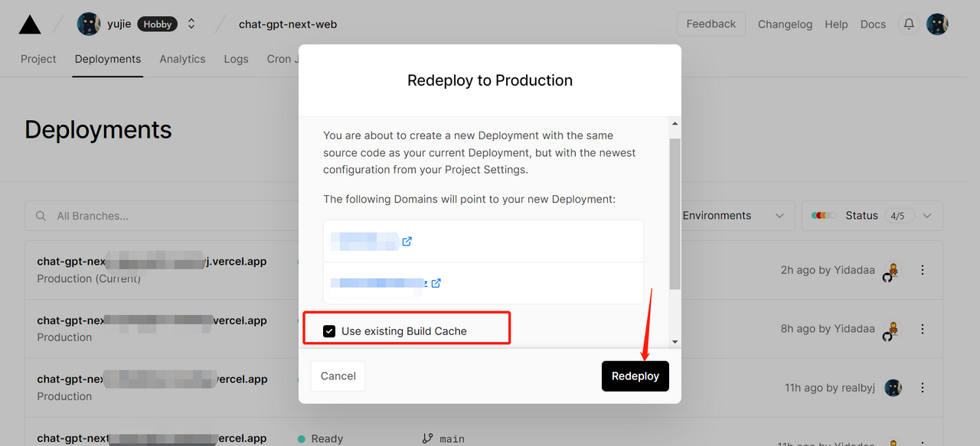Cancel the redeploy dialog
The height and width of the screenshot is (446, 980).
tap(338, 376)
